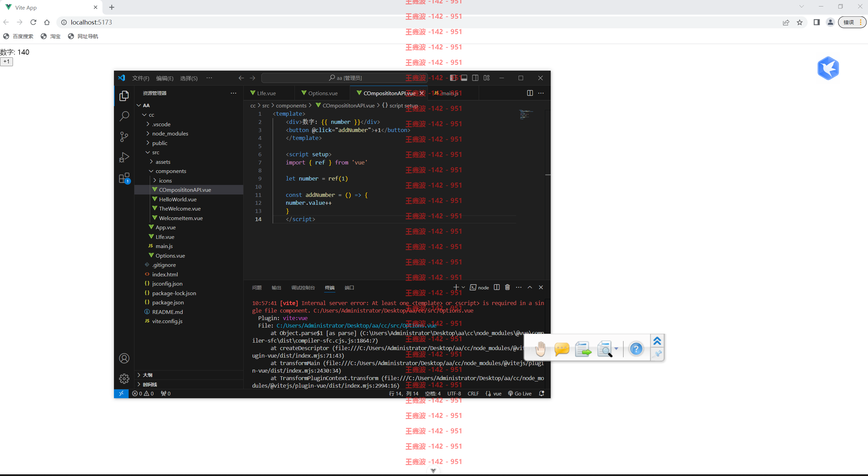
Task: Switch to the 问题 panel tab
Action: pyautogui.click(x=257, y=288)
